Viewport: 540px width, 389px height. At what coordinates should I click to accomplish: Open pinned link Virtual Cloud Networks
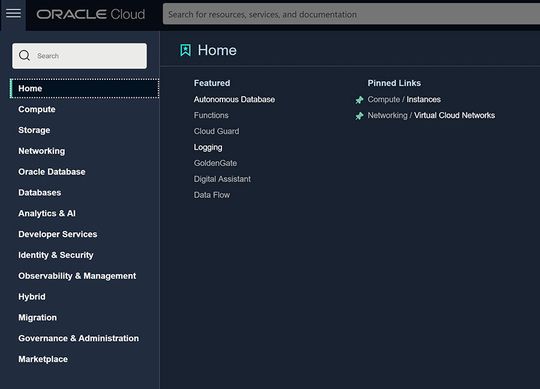click(431, 115)
